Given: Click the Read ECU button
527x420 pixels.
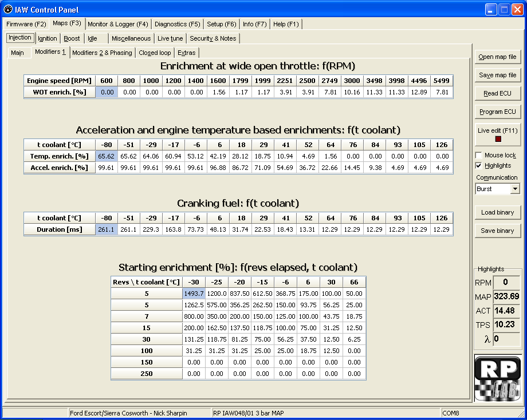Looking at the screenshot, I should pyautogui.click(x=497, y=93).
